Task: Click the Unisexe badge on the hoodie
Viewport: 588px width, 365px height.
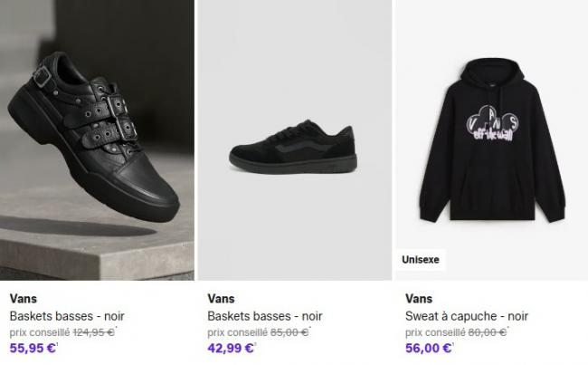Action: pyautogui.click(x=421, y=260)
